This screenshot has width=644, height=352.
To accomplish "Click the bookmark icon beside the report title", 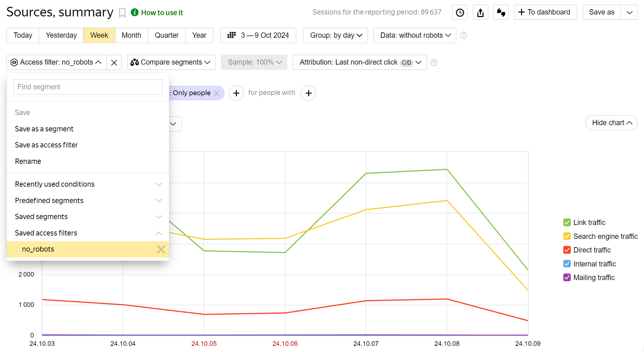I will [122, 13].
